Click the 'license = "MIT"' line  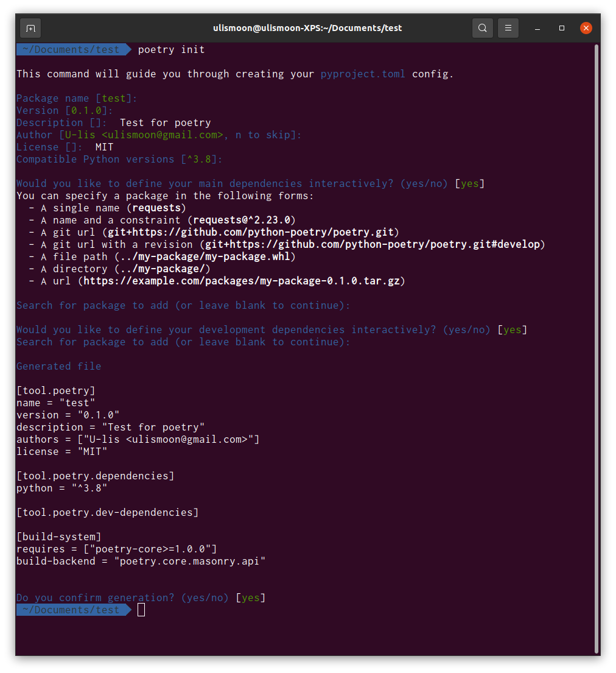(61, 451)
